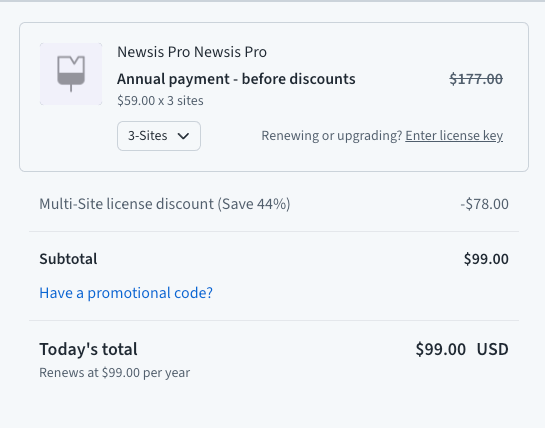The width and height of the screenshot is (545, 428).
Task: Click the (Save 44%) discount text
Action: pyautogui.click(x=254, y=204)
